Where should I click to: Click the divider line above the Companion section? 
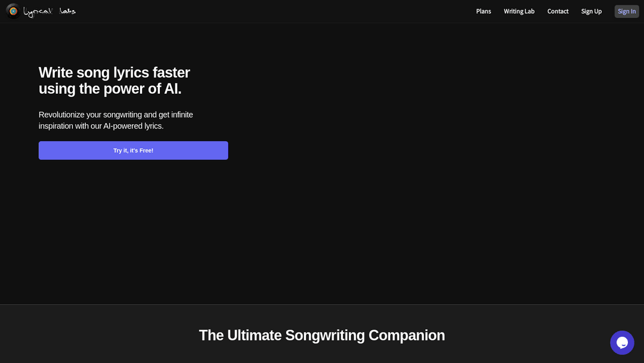(322, 304)
